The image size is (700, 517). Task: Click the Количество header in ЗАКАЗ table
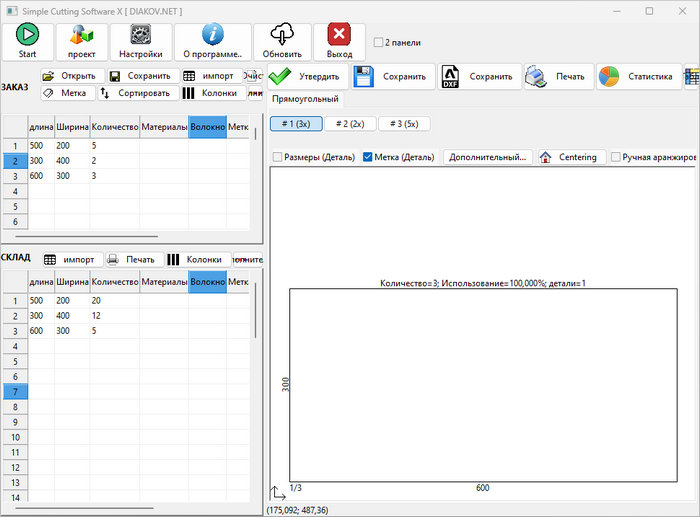click(115, 127)
